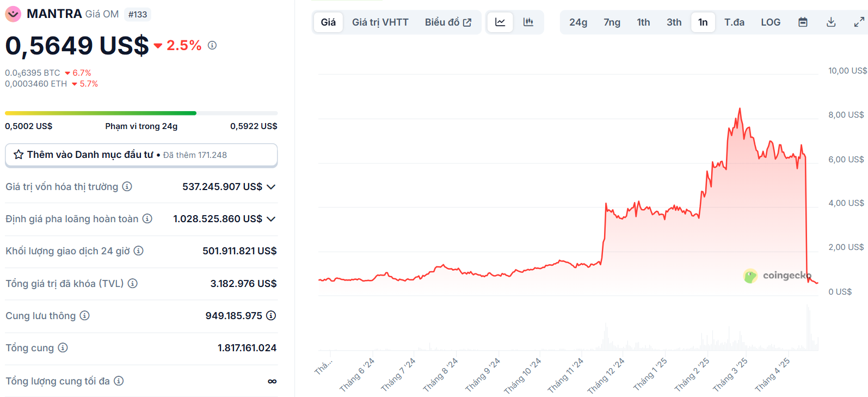Open the Giá price tab
The image size is (868, 397).
[328, 22]
